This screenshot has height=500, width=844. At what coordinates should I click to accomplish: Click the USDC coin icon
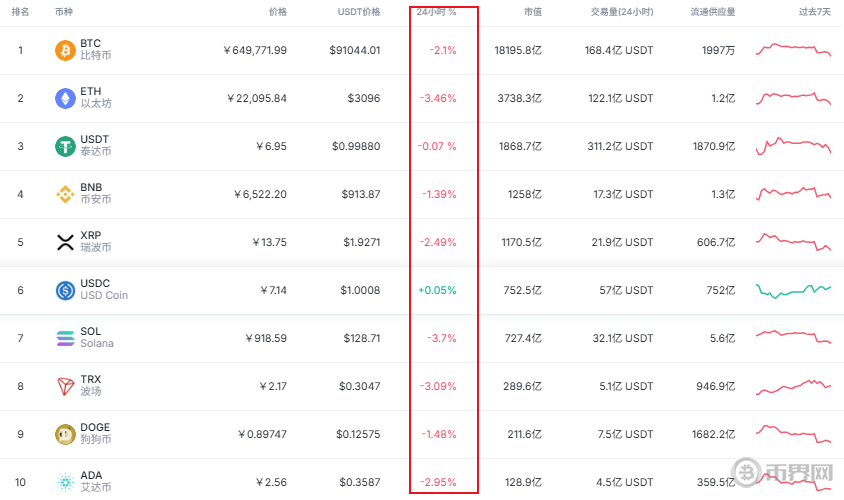pyautogui.click(x=65, y=290)
